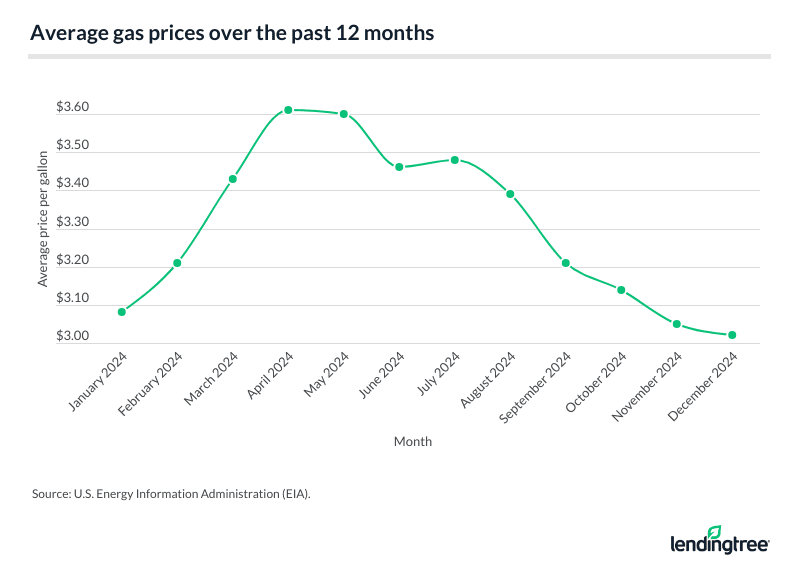Image resolution: width=800 pixels, height=570 pixels.
Task: Select the September 2024 data point
Action: [565, 263]
